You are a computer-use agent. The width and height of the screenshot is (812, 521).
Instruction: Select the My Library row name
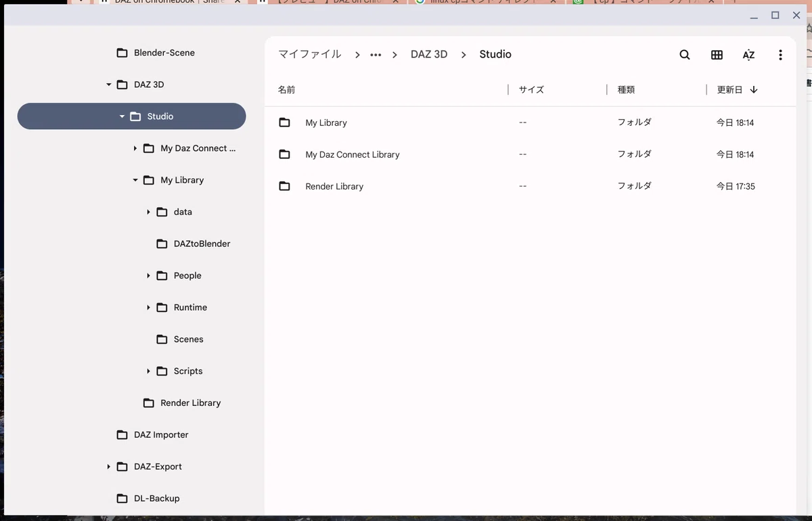326,122
